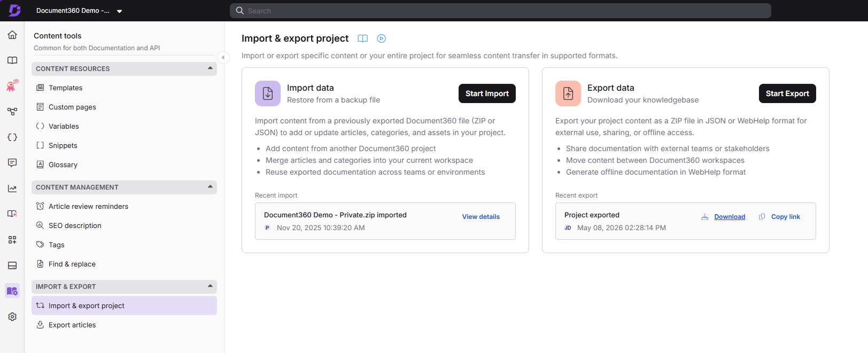Click the Export data orange file icon
The width and height of the screenshot is (868, 353).
click(x=568, y=93)
